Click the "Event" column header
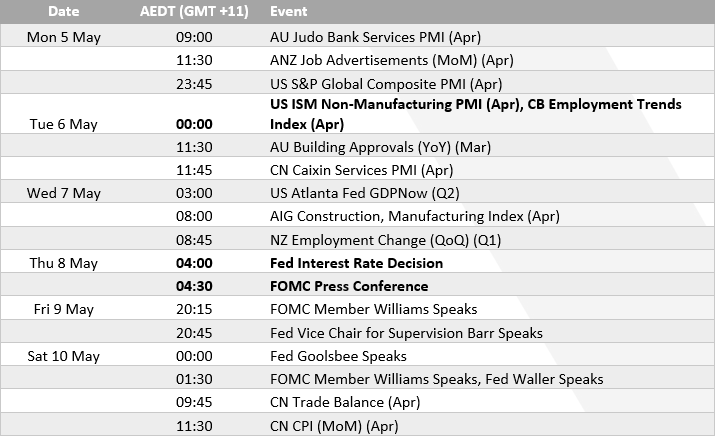 289,12
